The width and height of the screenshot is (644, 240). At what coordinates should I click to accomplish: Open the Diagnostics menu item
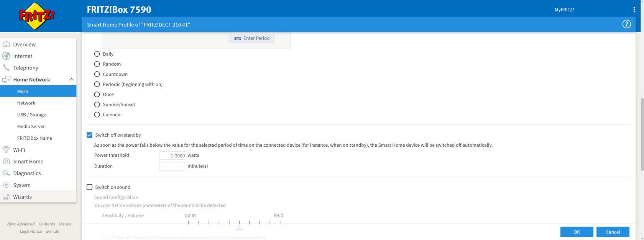click(x=27, y=173)
